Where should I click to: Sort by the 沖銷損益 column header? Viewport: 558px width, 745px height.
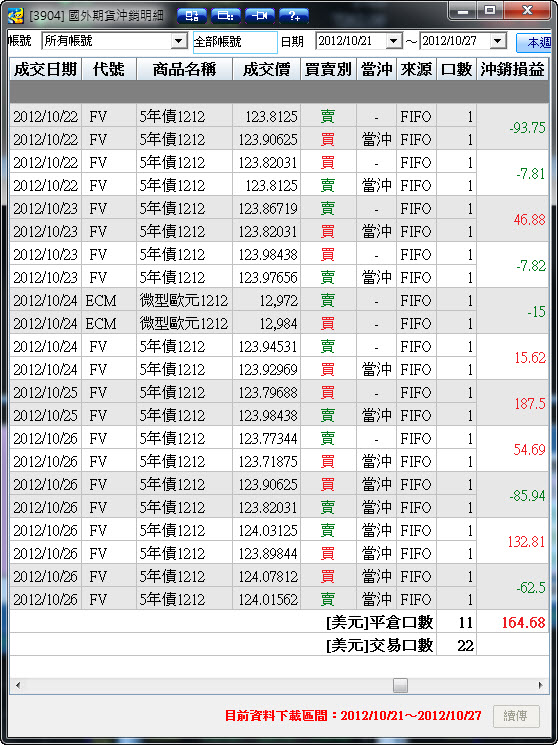click(512, 69)
